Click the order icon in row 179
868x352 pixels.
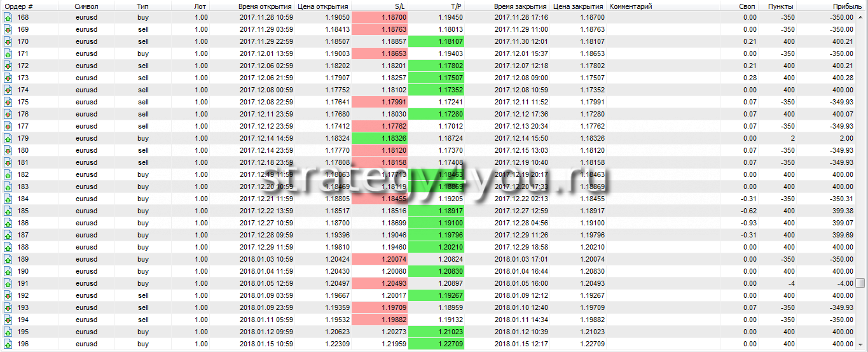8,138
